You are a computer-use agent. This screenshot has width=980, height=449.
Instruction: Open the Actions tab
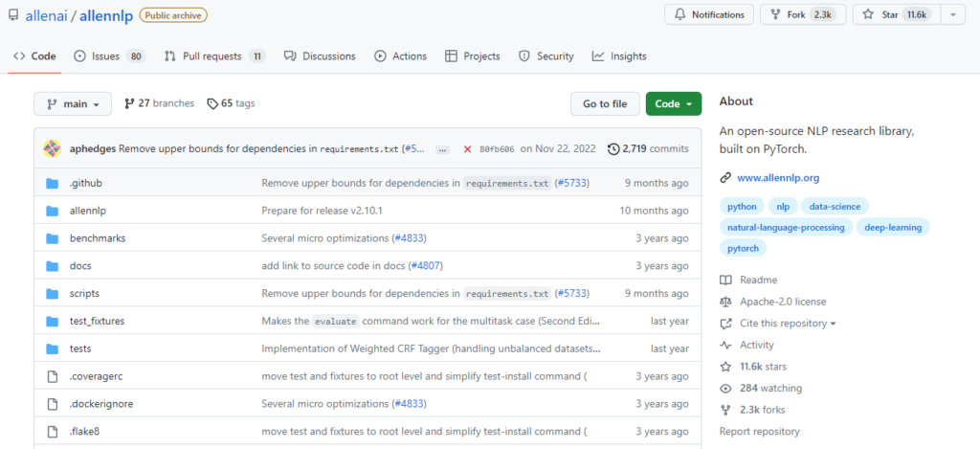click(401, 56)
